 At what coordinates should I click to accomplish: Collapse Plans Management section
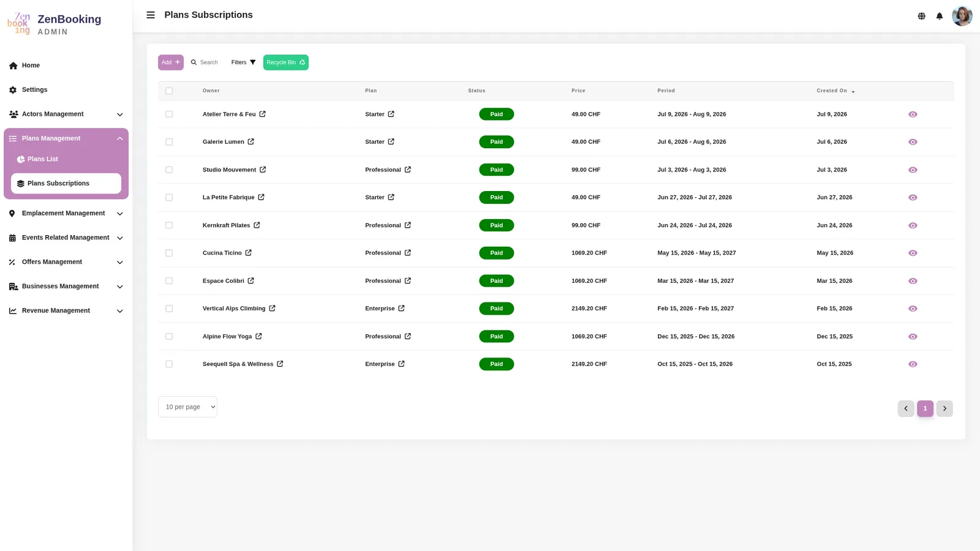click(x=66, y=138)
